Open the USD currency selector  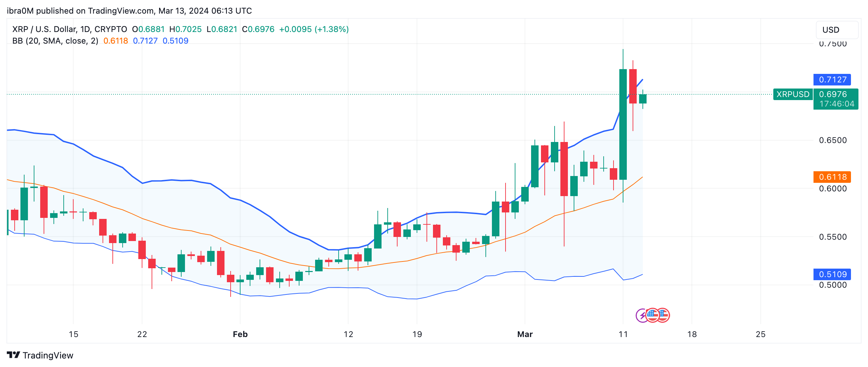click(x=837, y=30)
